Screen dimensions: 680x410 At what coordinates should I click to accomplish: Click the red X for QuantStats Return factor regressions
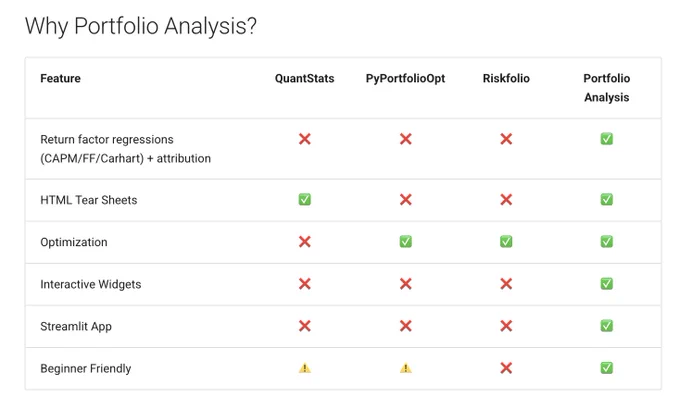(x=304, y=139)
